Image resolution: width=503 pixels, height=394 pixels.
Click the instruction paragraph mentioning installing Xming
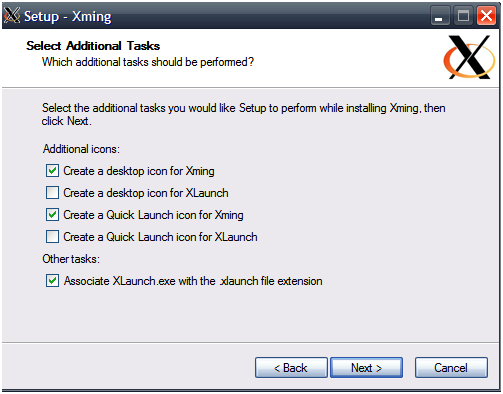tap(243, 114)
